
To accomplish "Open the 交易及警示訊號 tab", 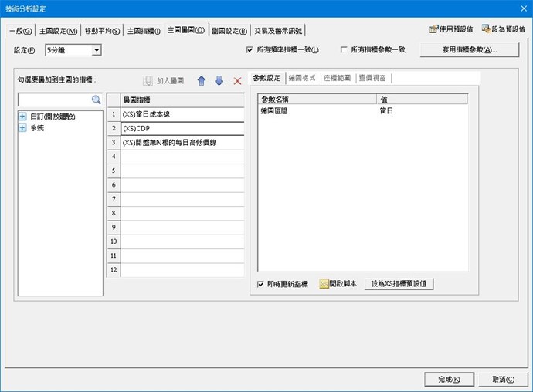I will coord(278,31).
